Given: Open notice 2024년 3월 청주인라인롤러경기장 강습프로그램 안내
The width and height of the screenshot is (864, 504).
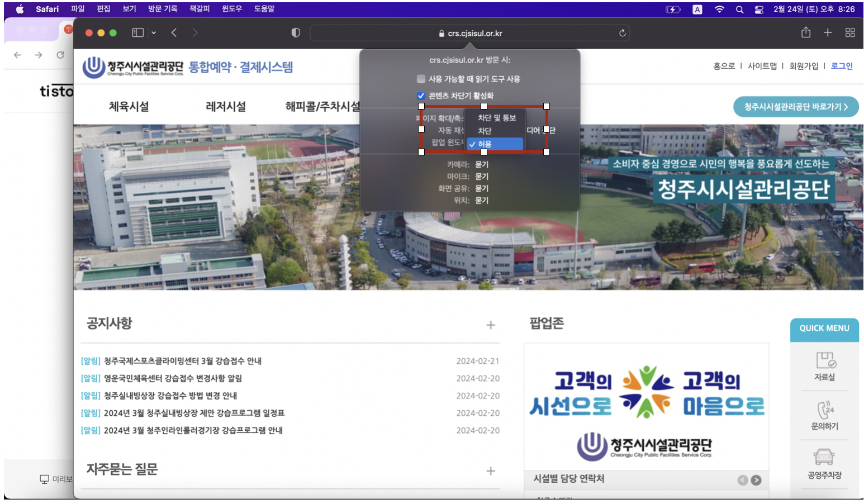Looking at the screenshot, I should pos(193,430).
